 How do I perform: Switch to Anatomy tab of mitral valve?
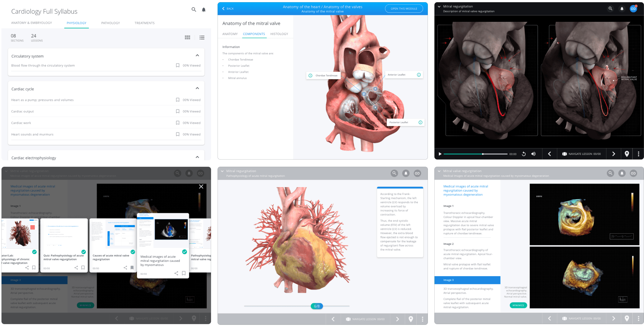[230, 34]
